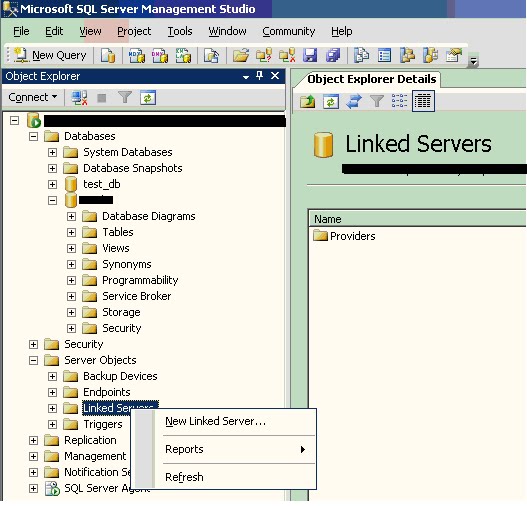Click the Name column header

tap(417, 219)
